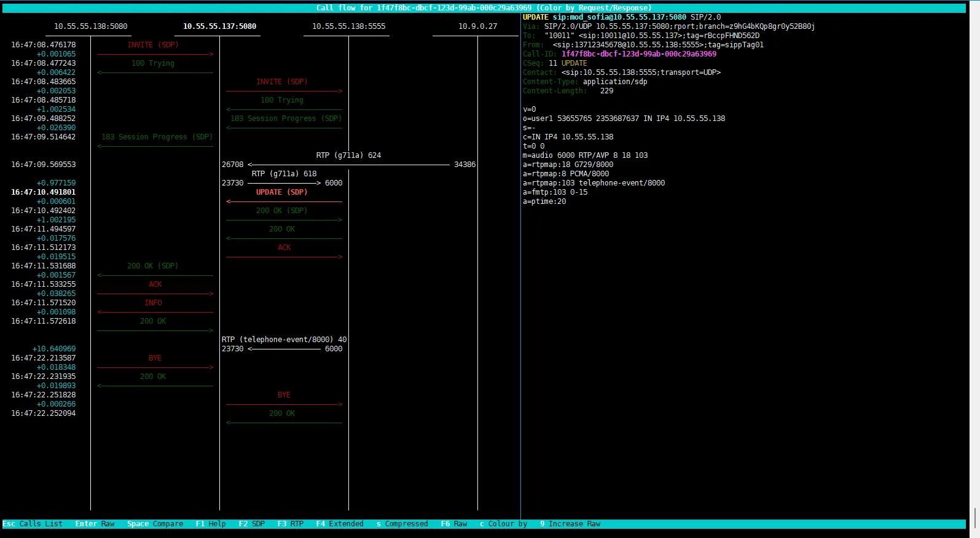
Task: Click 9 Increase Raw option
Action: [570, 524]
